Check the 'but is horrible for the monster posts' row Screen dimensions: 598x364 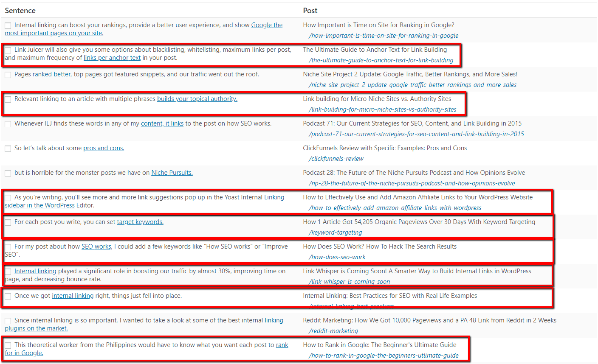[8, 173]
